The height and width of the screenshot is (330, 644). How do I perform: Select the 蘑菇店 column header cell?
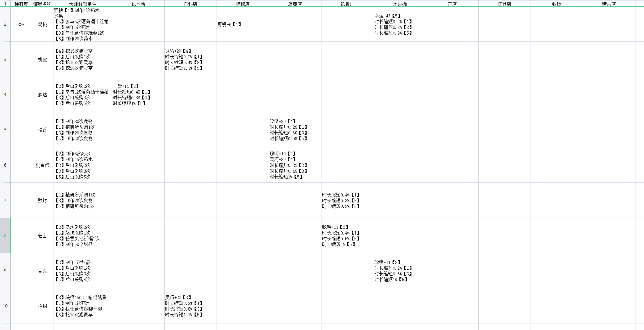point(295,4)
